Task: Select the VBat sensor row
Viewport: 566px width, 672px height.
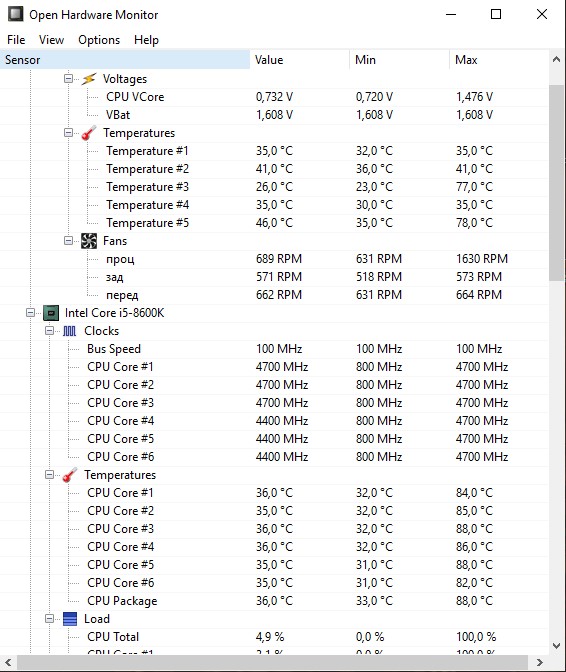Action: click(x=274, y=115)
